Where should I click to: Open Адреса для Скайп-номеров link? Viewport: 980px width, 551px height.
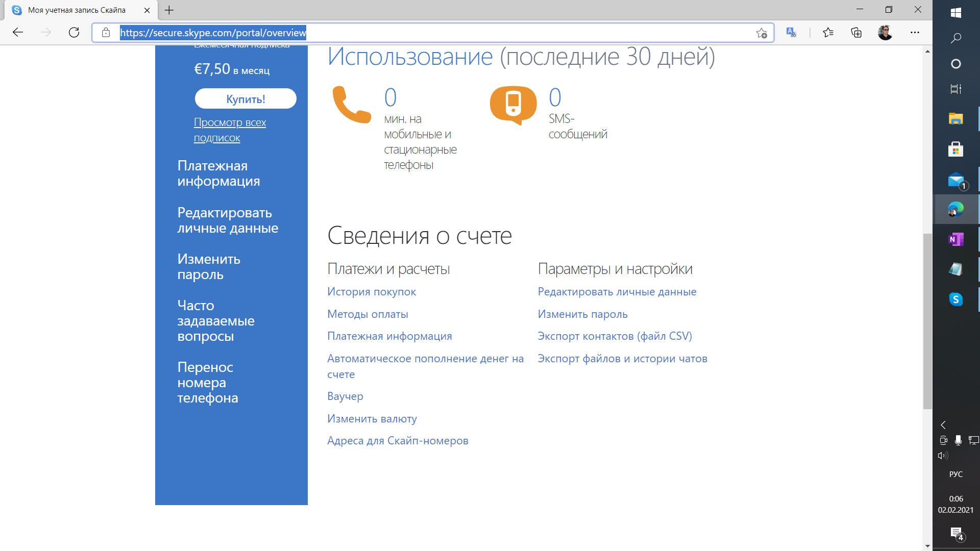pos(398,441)
